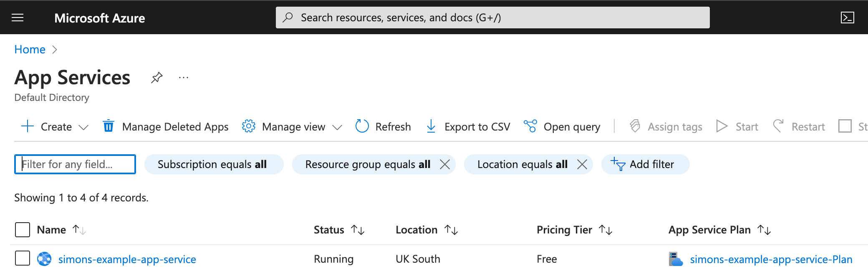
Task: Click the Pricing Tier column header text
Action: tap(564, 230)
